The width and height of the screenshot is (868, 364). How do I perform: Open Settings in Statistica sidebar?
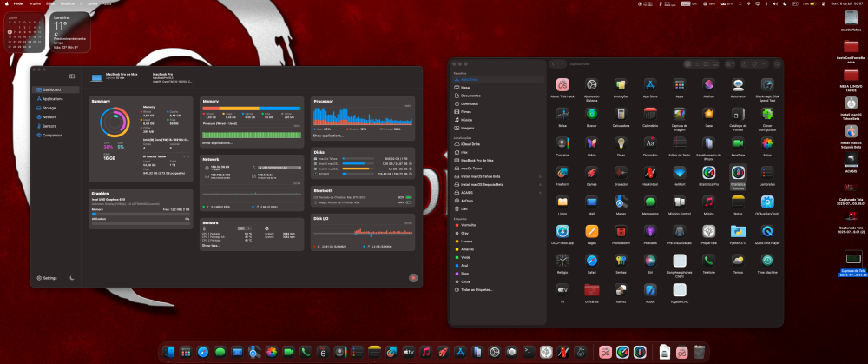(47, 278)
